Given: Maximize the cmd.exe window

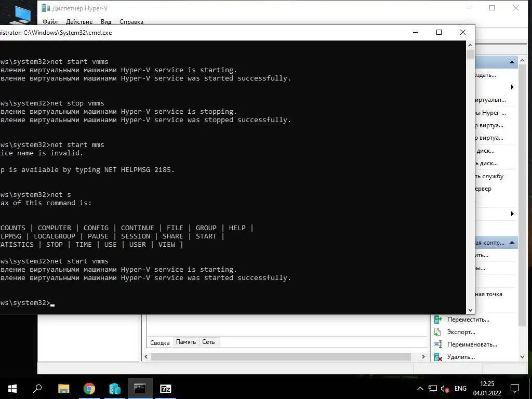Looking at the screenshot, I should [x=439, y=32].
